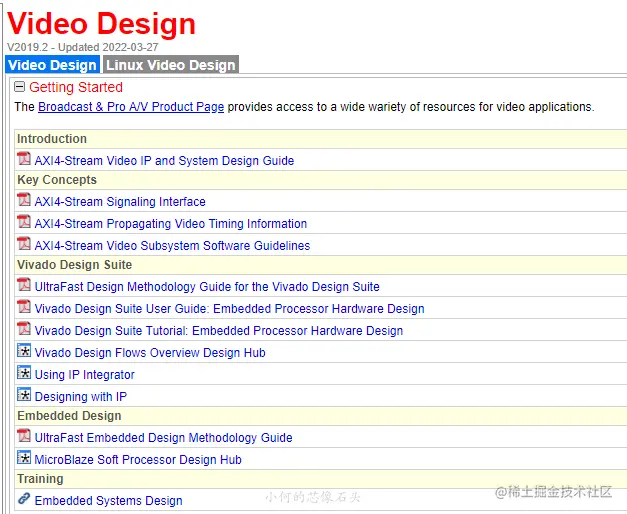Image resolution: width=627 pixels, height=514 pixels.
Task: Click hub icon beside Vivado Design Flows Overview Design Hub
Action: pyautogui.click(x=24, y=351)
